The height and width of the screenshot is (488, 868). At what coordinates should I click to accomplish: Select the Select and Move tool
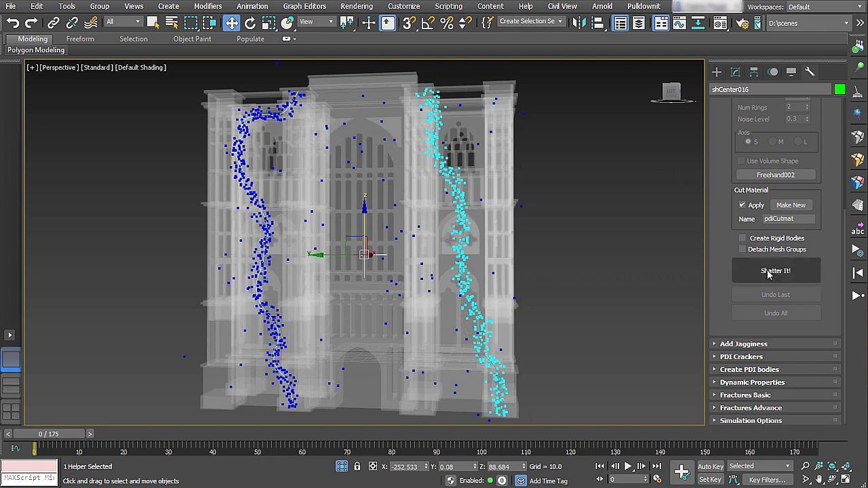coord(232,23)
